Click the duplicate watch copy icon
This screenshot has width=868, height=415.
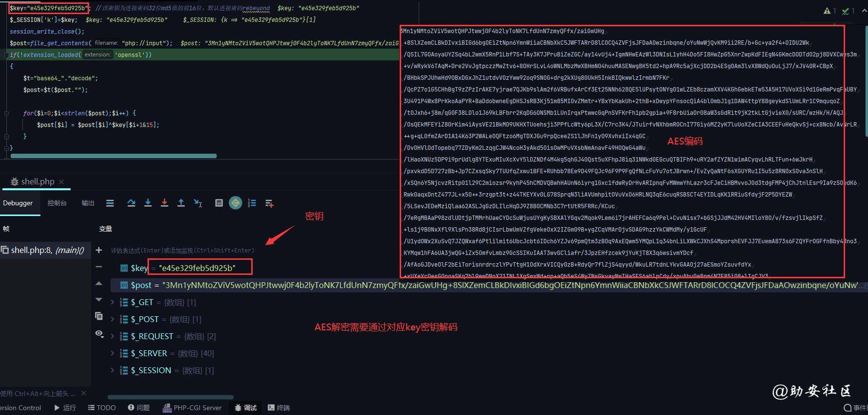99,316
